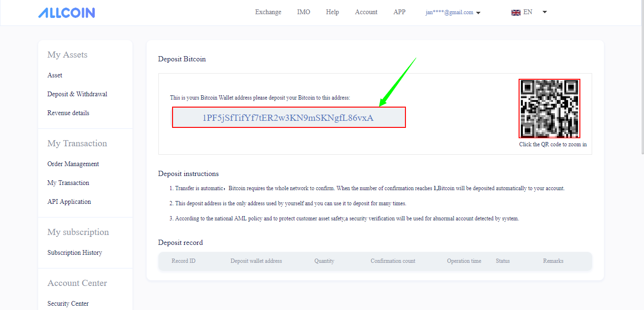Click instruction 3 about AML policy
Image resolution: width=644 pixels, height=310 pixels.
pos(344,219)
